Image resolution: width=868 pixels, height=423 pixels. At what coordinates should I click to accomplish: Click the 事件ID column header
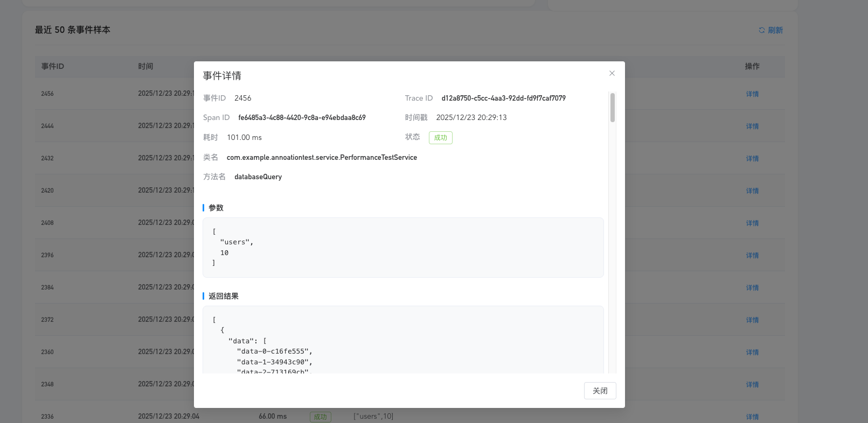point(53,66)
